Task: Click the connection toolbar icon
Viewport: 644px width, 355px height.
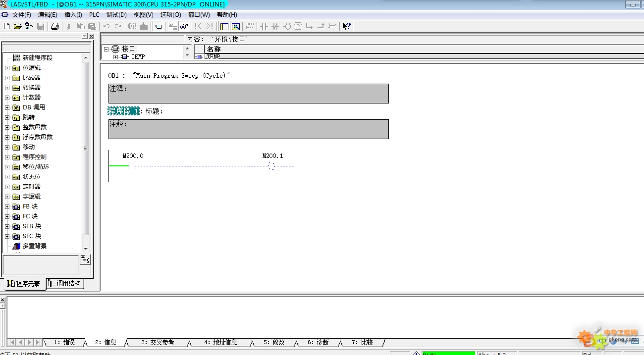Action: tap(332, 26)
